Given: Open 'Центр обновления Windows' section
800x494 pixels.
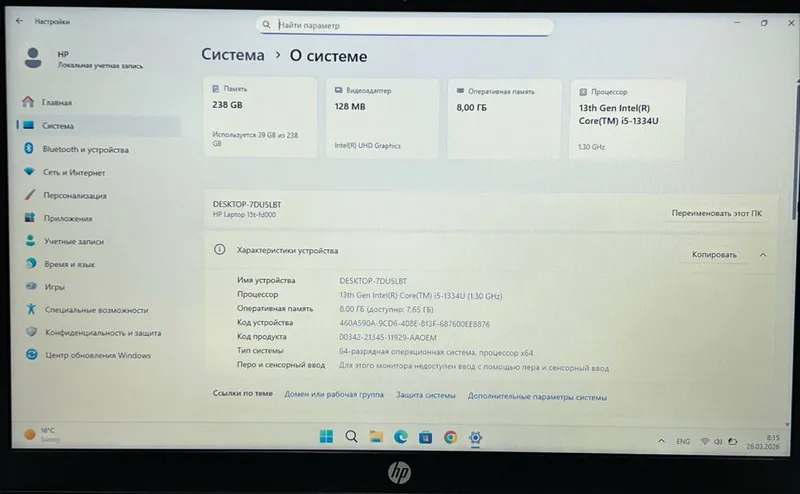Looking at the screenshot, I should [97, 355].
